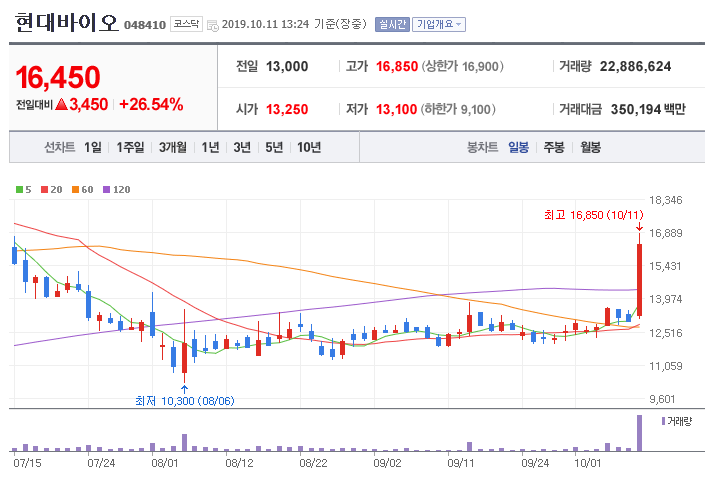Viewport: 705px width, 485px height.
Task: Click the 상한가 16,900 upper limit text
Action: point(463,67)
